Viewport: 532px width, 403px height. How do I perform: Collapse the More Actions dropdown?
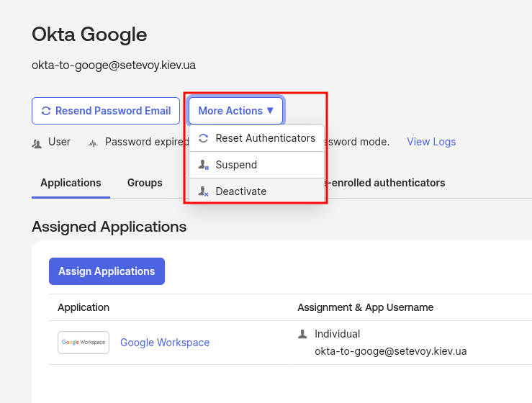(235, 111)
